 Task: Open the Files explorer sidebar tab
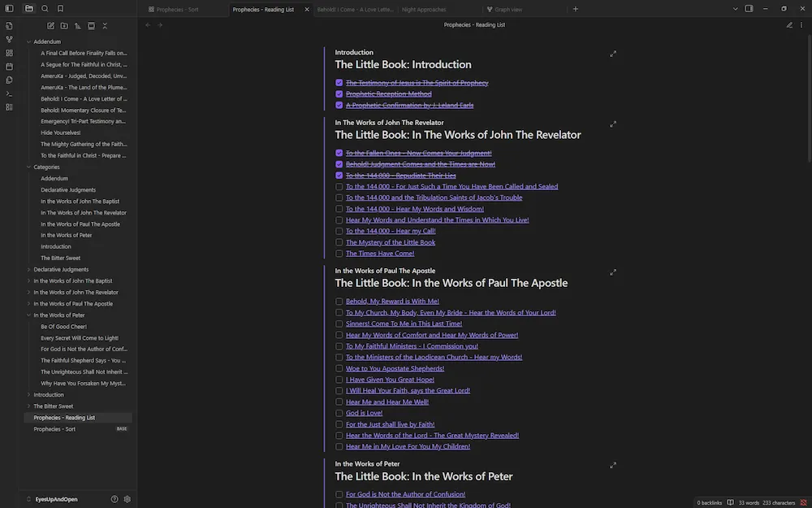pyautogui.click(x=28, y=7)
